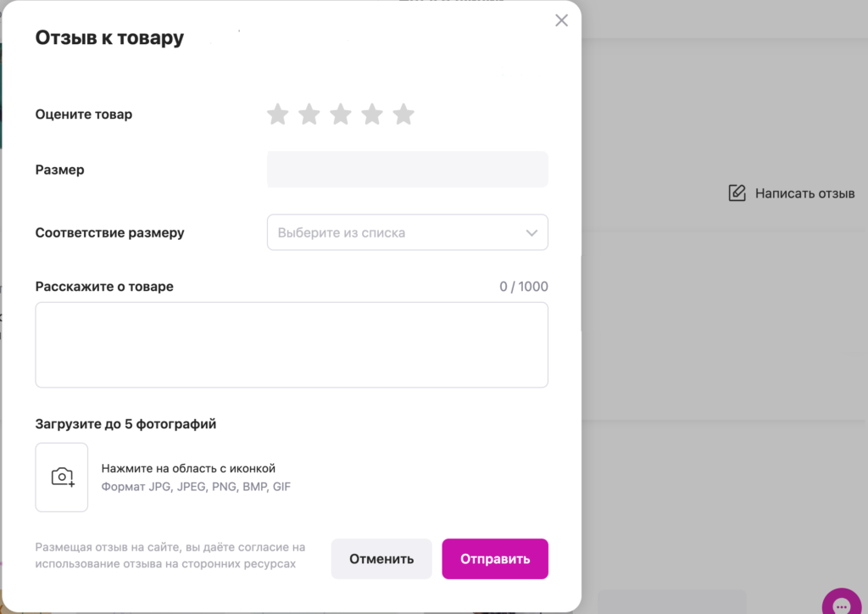The image size is (868, 614).
Task: Open the Соответствие размеру dropdown
Action: [x=408, y=232]
